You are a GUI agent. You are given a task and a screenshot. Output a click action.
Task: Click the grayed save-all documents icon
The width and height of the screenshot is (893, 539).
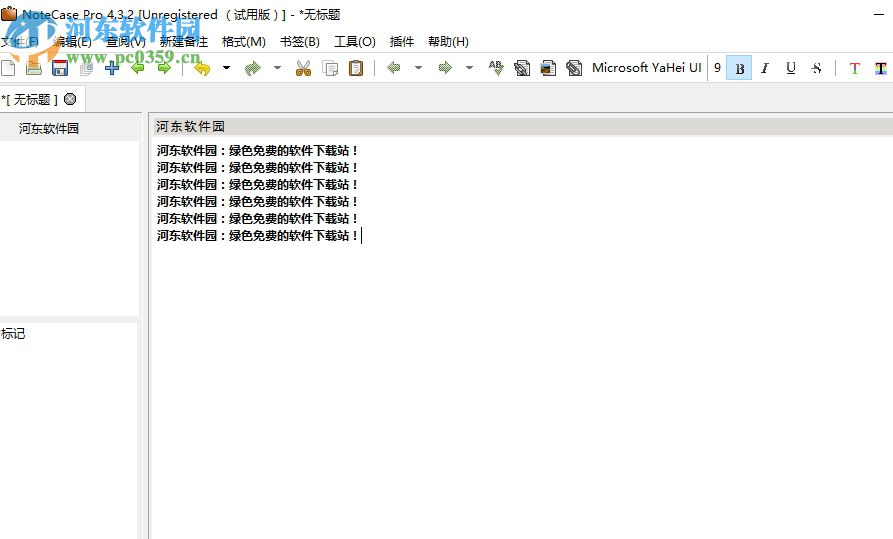coord(86,68)
